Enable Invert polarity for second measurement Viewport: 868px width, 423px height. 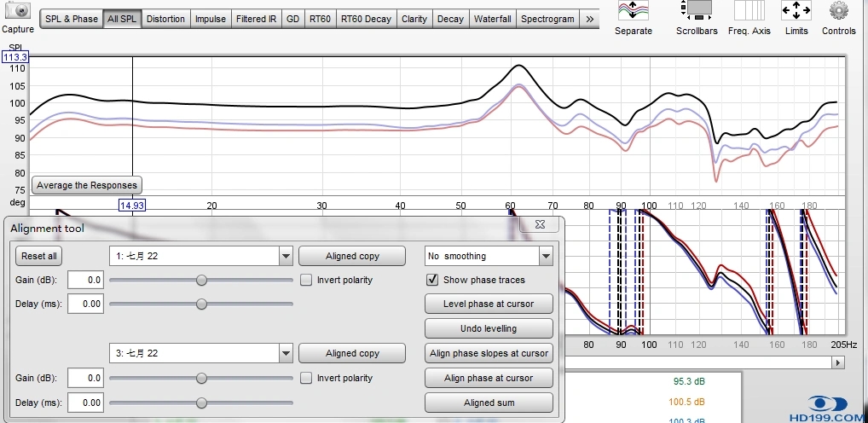coord(307,378)
